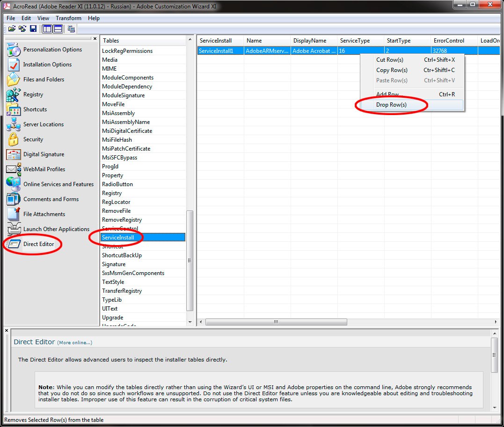
Task: Click the Tables list header
Action: [143, 41]
